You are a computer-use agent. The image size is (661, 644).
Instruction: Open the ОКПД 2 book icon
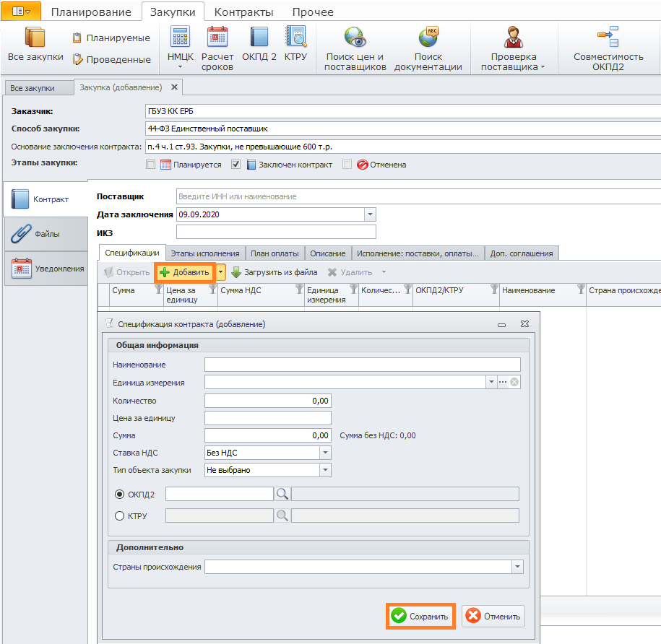click(259, 36)
